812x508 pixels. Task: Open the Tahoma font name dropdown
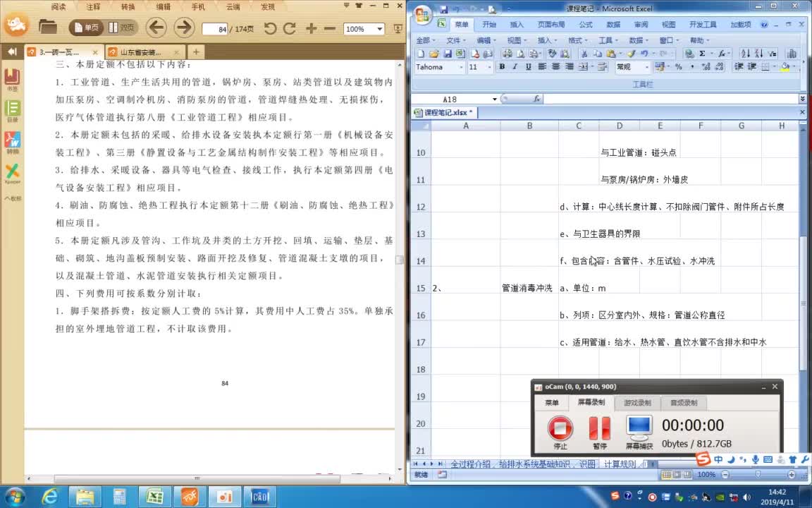tap(461, 67)
